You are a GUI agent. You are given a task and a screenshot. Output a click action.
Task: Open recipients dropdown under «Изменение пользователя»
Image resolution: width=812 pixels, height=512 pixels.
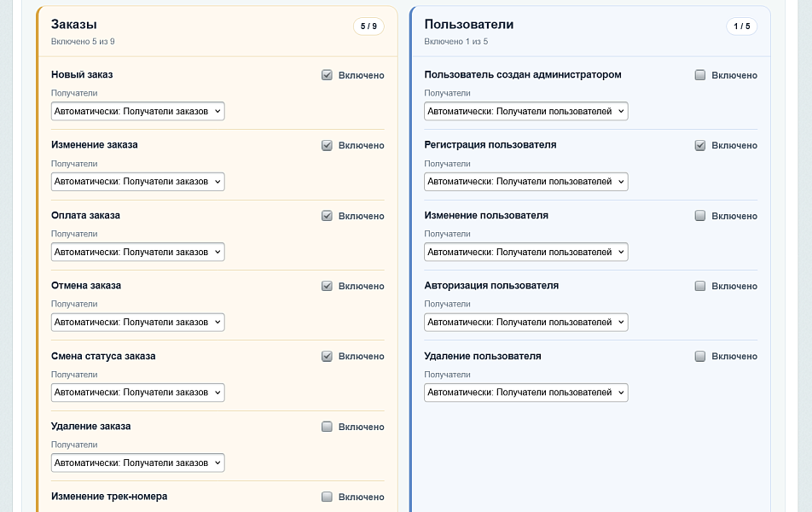click(x=526, y=252)
